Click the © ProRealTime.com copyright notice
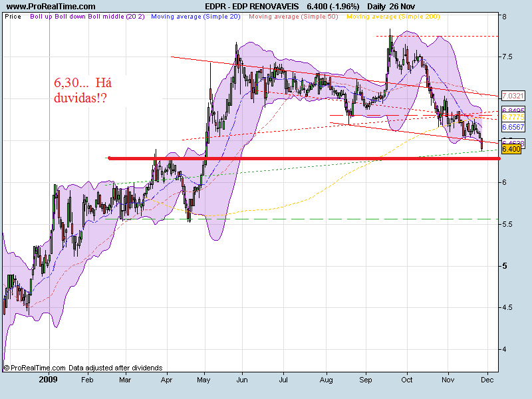Image resolution: width=532 pixels, height=399 pixels. (35, 368)
